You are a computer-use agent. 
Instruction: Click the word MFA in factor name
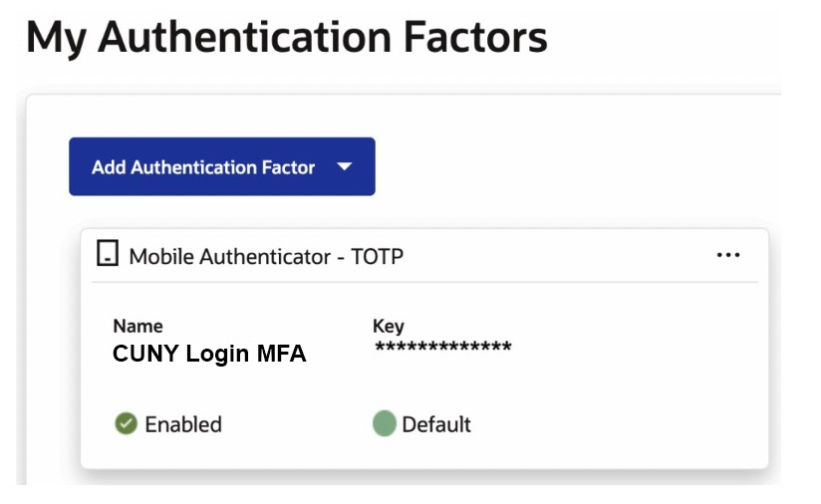point(281,354)
